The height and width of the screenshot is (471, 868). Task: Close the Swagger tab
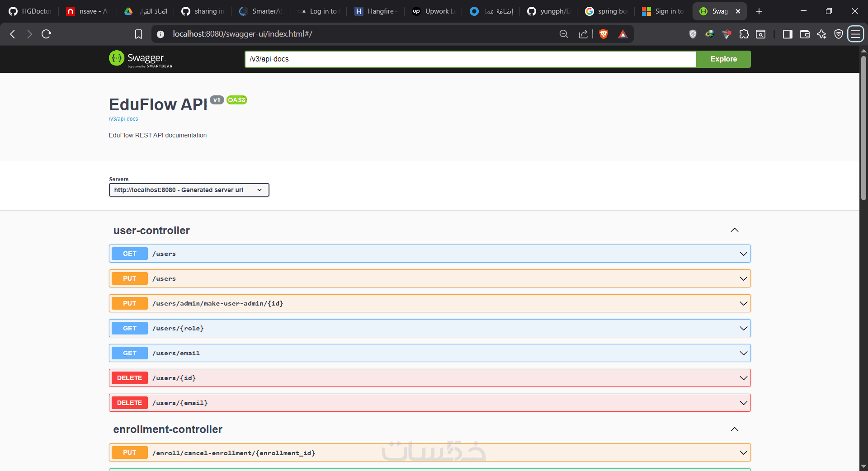(x=738, y=11)
